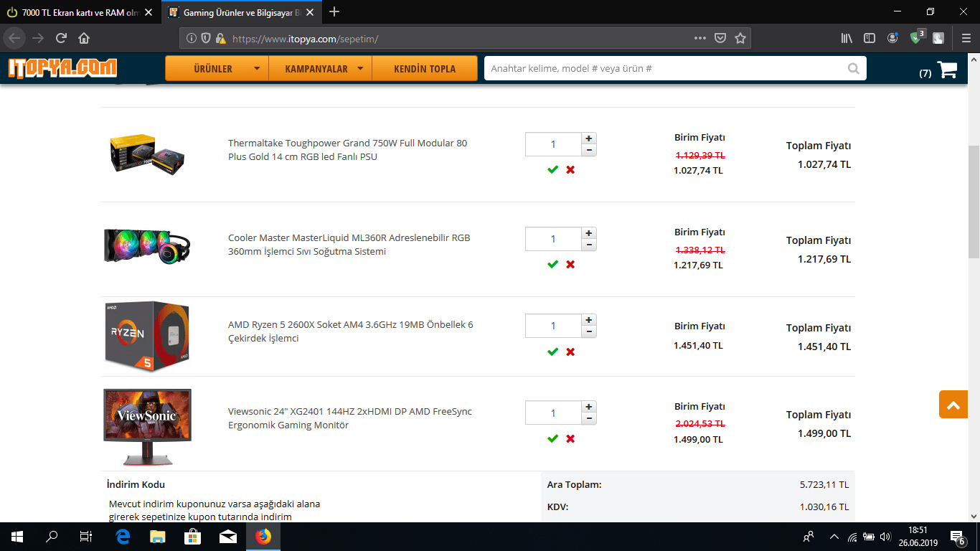980x551 pixels.
Task: Bookmark this page with star icon
Action: 740,38
